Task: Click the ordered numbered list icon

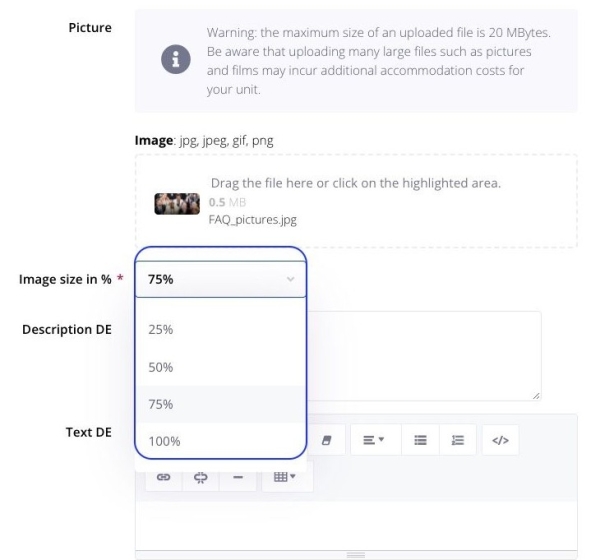Action: pyautogui.click(x=459, y=439)
